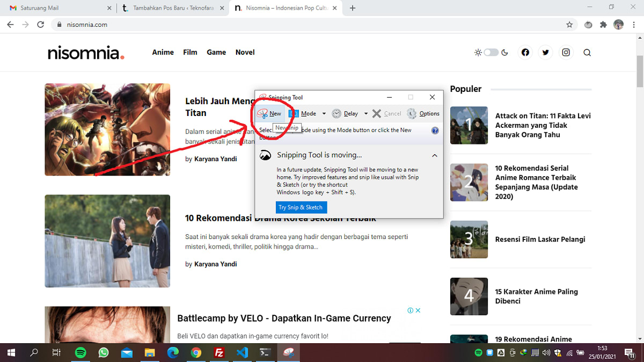Open a new browser tab
Screen dimensions: 644x362
tap(353, 8)
